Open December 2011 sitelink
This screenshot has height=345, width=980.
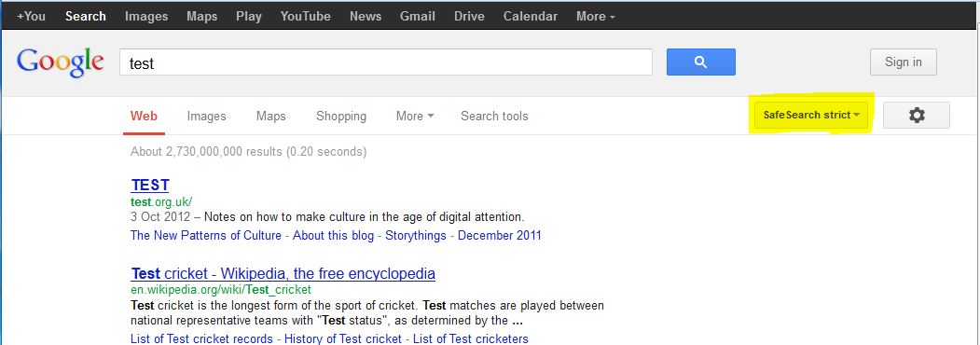[x=500, y=236]
